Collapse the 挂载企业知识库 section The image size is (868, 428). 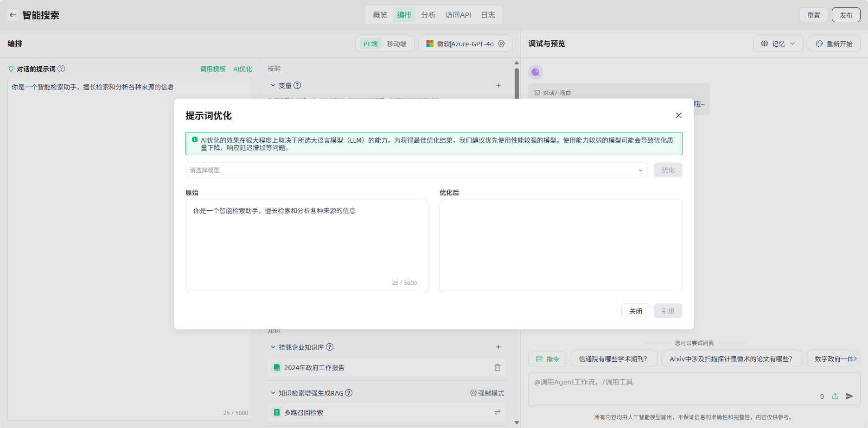coord(273,347)
